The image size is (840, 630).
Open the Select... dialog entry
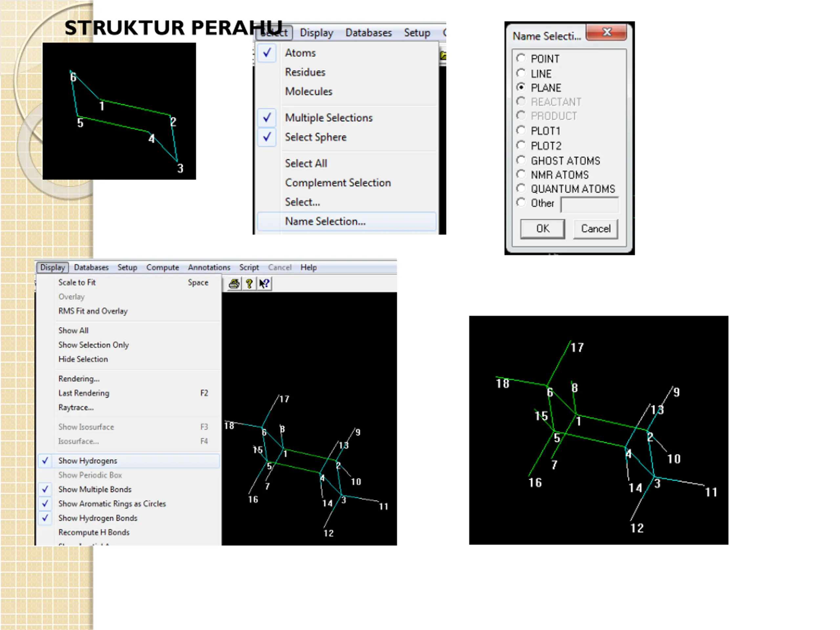(347, 202)
